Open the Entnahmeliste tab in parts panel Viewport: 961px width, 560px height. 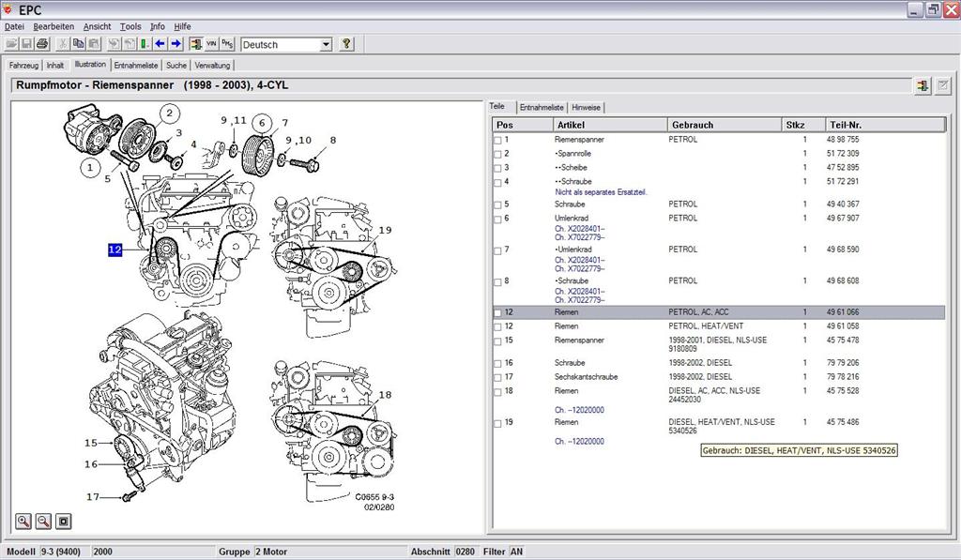542,107
